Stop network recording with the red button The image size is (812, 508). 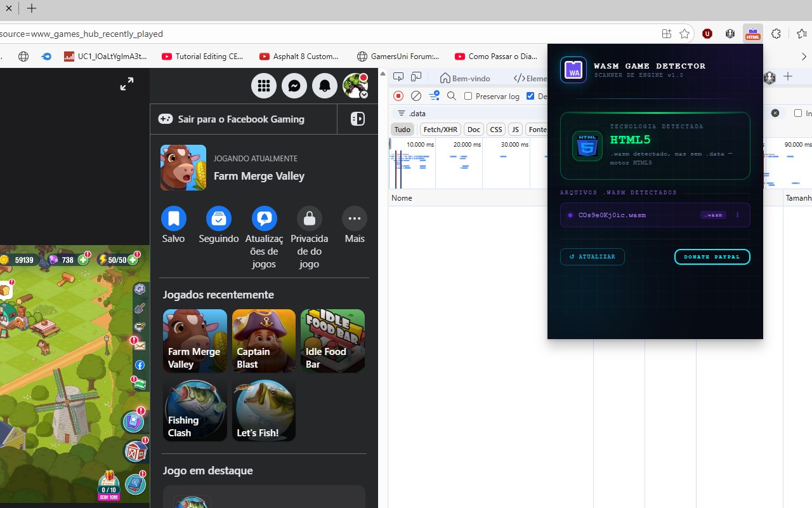tap(398, 96)
